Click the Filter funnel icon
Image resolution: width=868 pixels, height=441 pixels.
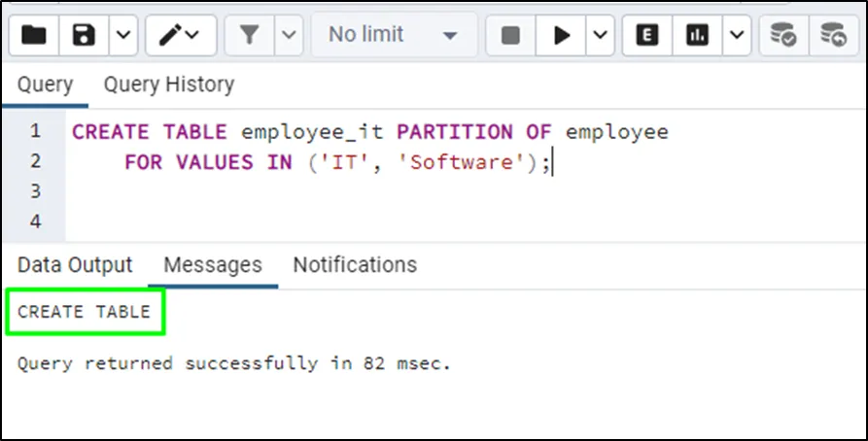pyautogui.click(x=250, y=35)
